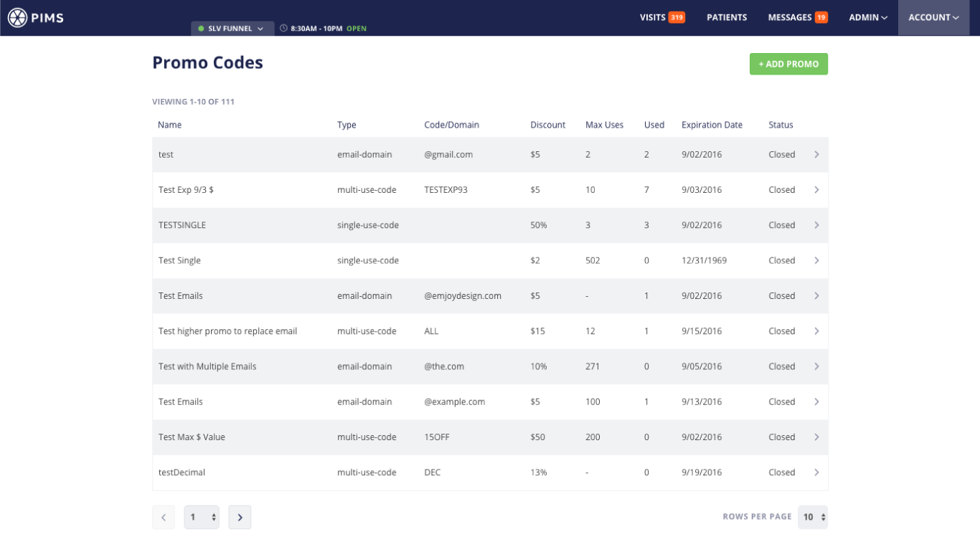
Task: Open the Account dropdown menu
Action: pyautogui.click(x=933, y=17)
